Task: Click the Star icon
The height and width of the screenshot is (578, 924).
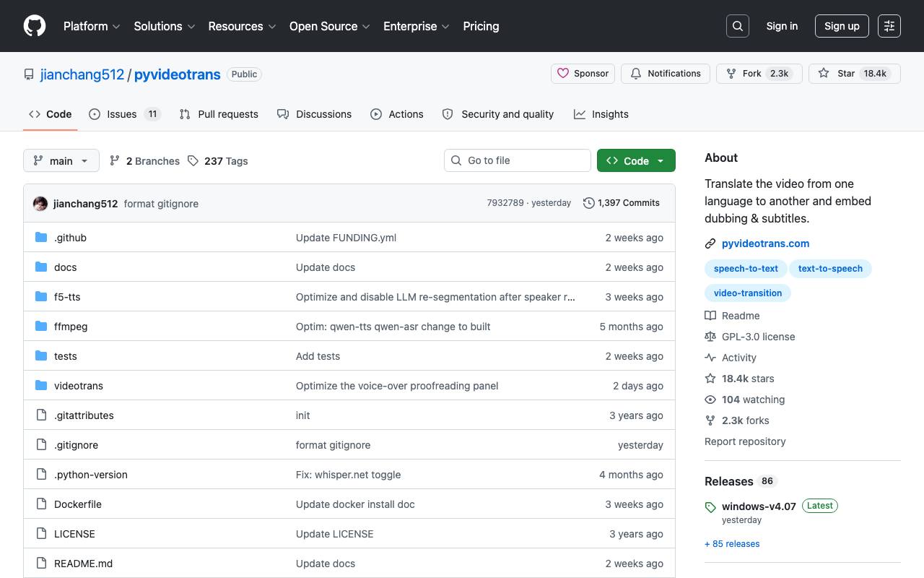Action: pyautogui.click(x=824, y=74)
